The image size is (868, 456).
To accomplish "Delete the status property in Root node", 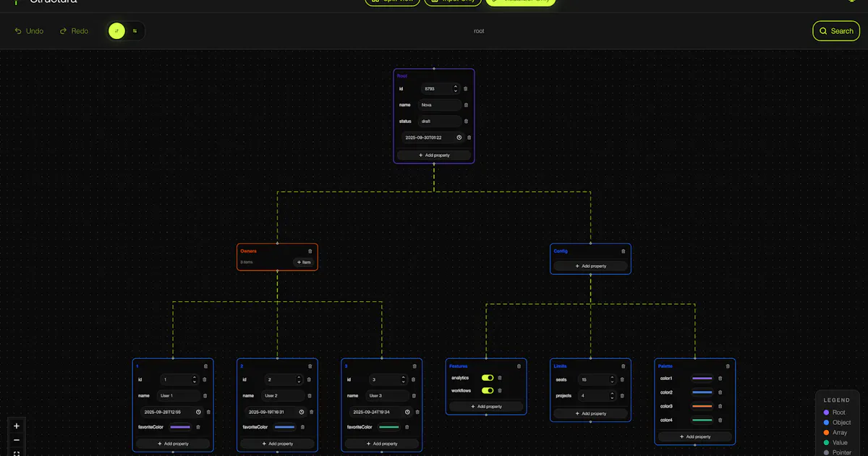I will [466, 121].
